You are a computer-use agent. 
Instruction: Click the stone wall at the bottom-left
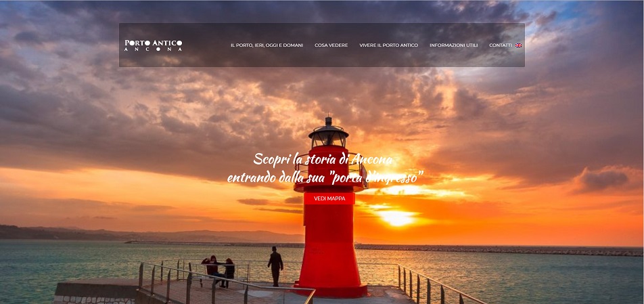click(x=95, y=299)
